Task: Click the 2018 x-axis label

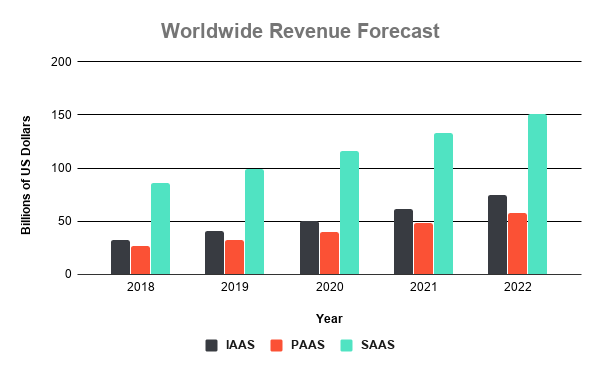Action: pyautogui.click(x=140, y=287)
